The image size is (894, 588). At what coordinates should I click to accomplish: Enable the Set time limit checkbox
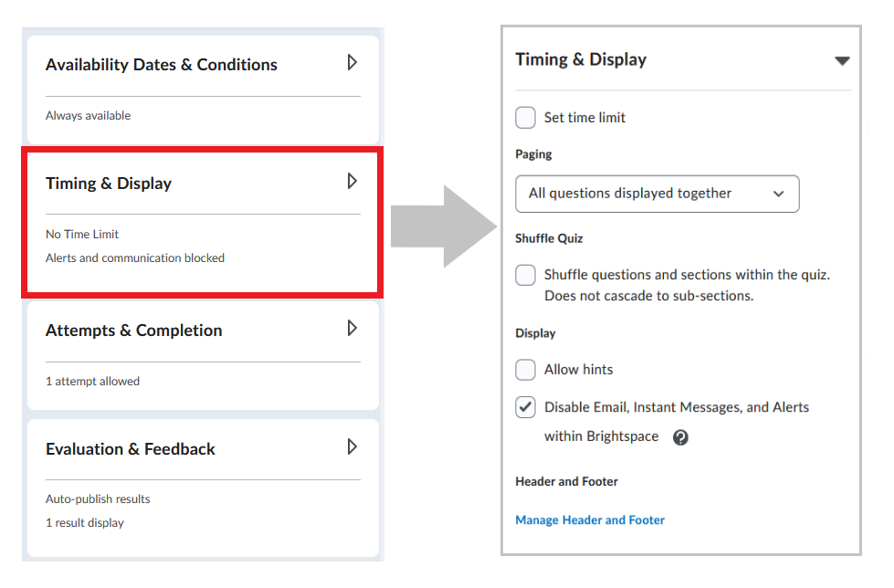(525, 118)
